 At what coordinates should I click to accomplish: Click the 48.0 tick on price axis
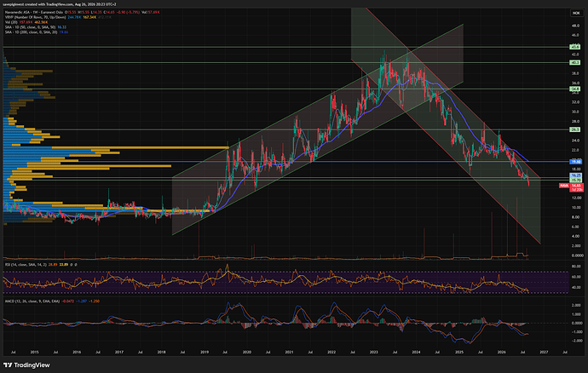(575, 26)
